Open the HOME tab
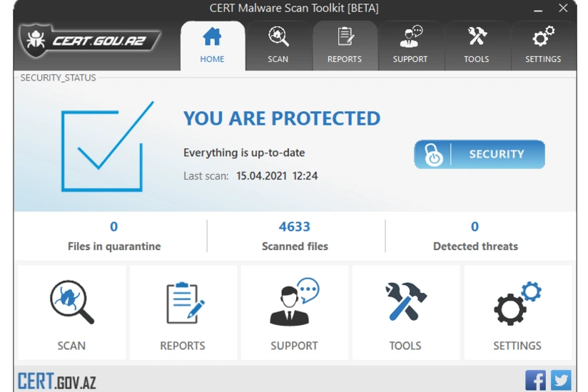 point(213,46)
